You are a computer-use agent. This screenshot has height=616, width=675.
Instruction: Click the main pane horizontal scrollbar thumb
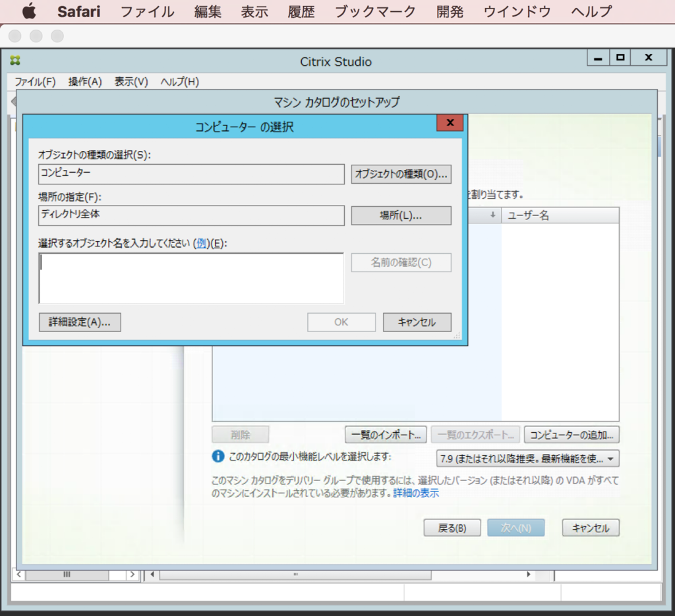[x=295, y=574]
